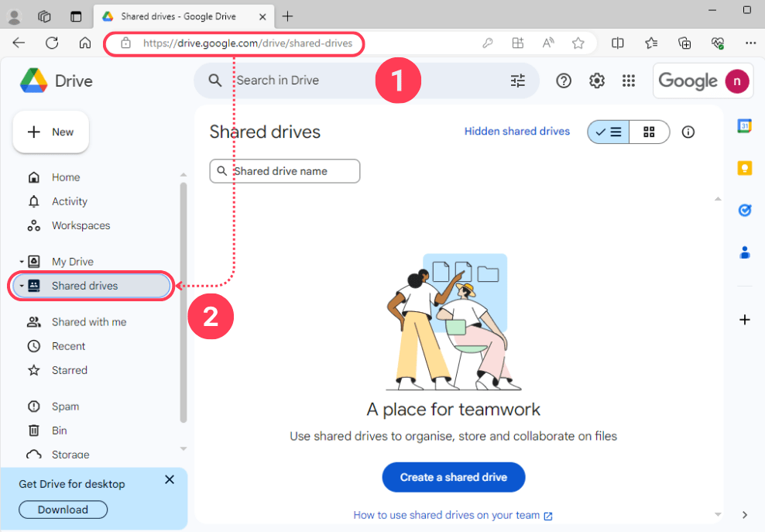Viewport: 765px width, 532px height.
Task: Open Google Keep from the side panel
Action: 744,168
